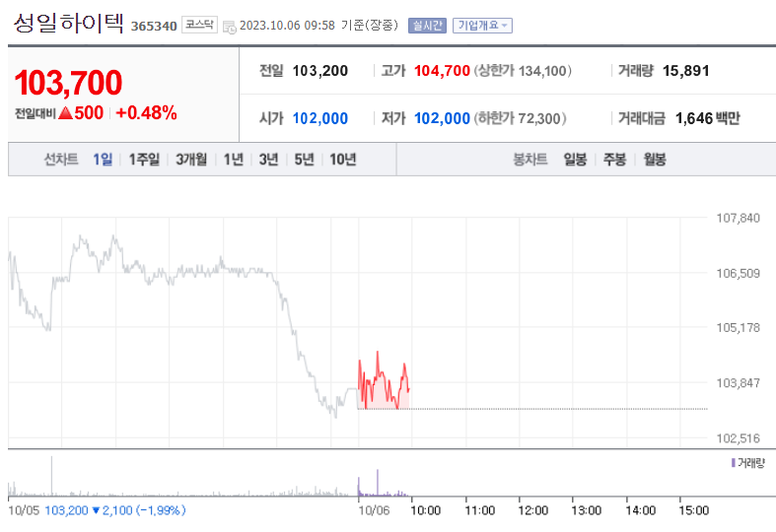Click the stock code 365340
The image size is (776, 532).
(x=154, y=26)
